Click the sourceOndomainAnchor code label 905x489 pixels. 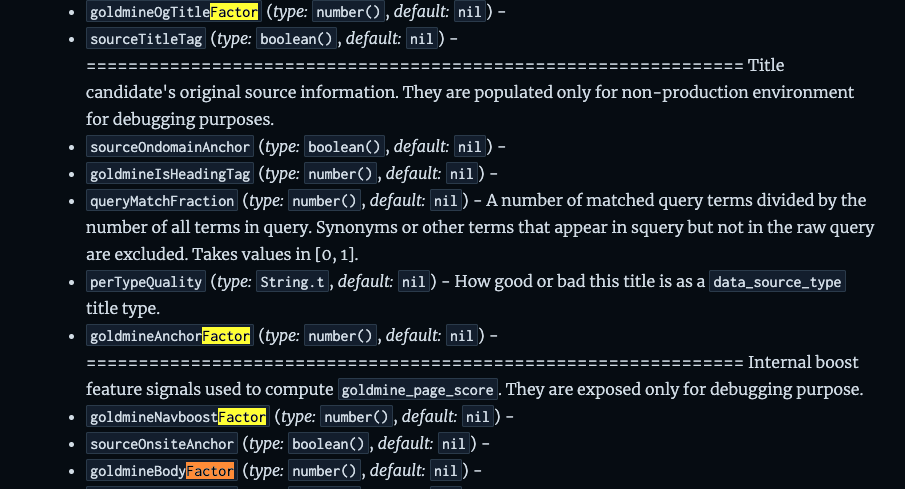point(169,147)
